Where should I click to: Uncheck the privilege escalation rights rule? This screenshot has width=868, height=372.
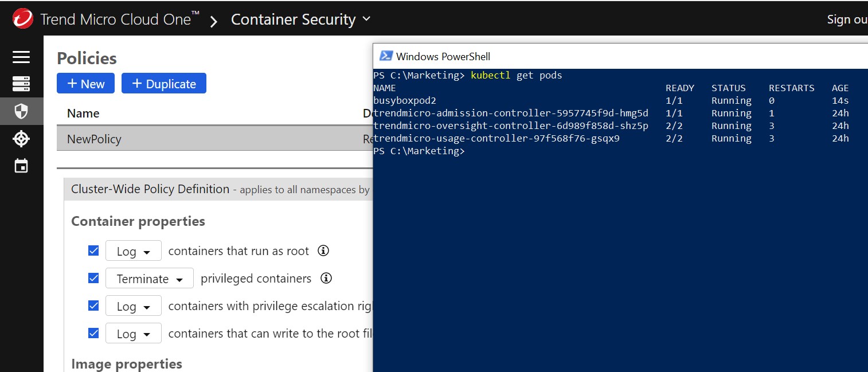[93, 306]
